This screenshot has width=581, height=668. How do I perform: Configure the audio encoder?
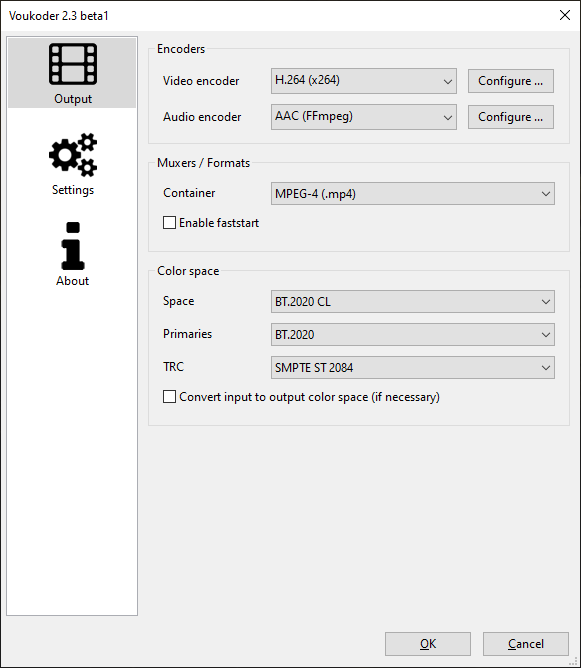511,117
